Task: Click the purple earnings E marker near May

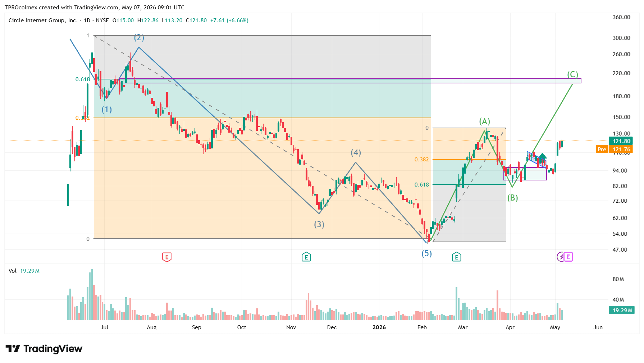Action: pyautogui.click(x=568, y=257)
